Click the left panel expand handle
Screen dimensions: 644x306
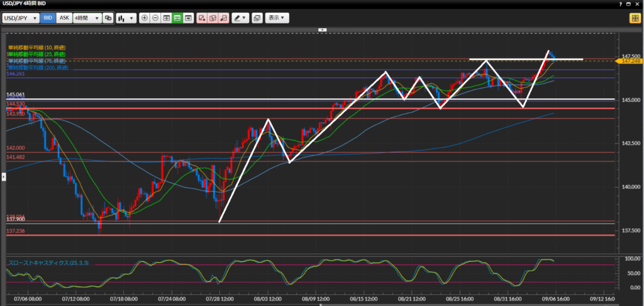[x=2, y=178]
